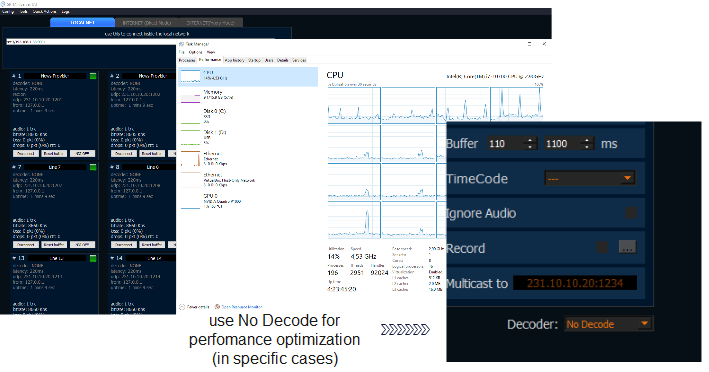Open Resource Monitor link in Task Manager
Image resolution: width=709 pixels, height=372 pixels.
[238, 306]
